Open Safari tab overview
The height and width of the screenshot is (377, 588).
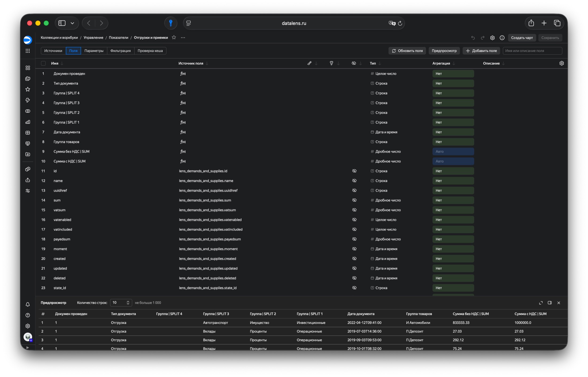coord(557,23)
